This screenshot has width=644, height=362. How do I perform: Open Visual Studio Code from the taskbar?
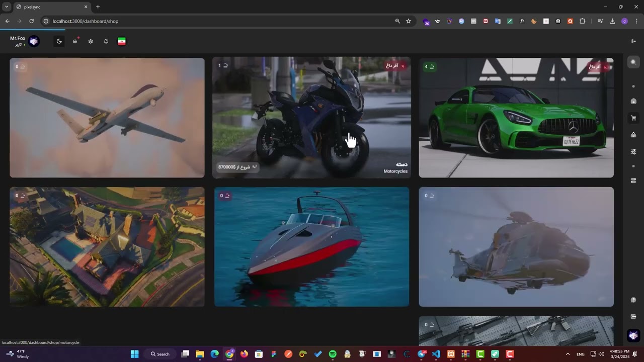coord(436,354)
